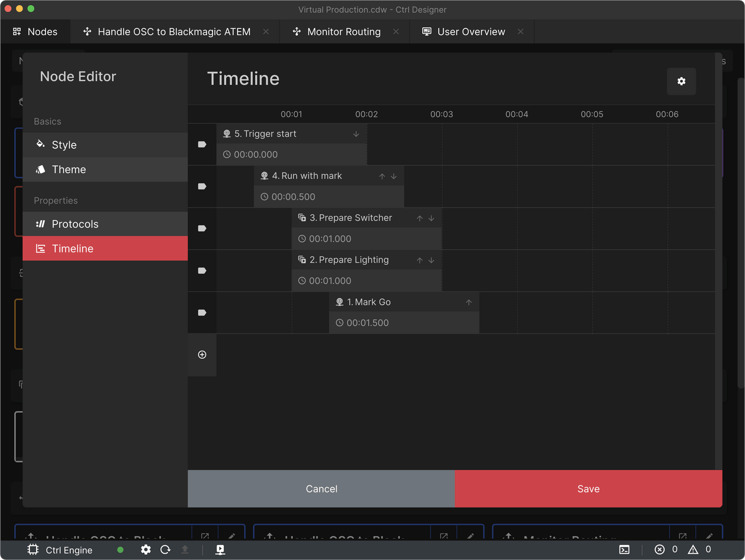The width and height of the screenshot is (745, 560).
Task: Open Ctrl Engine settings gear in status bar
Action: pyautogui.click(x=146, y=550)
